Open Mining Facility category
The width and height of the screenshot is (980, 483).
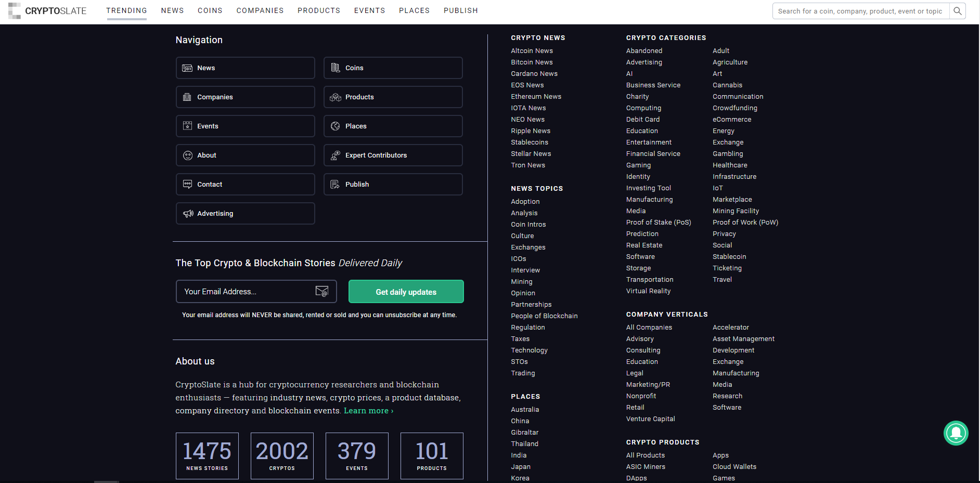click(x=736, y=211)
